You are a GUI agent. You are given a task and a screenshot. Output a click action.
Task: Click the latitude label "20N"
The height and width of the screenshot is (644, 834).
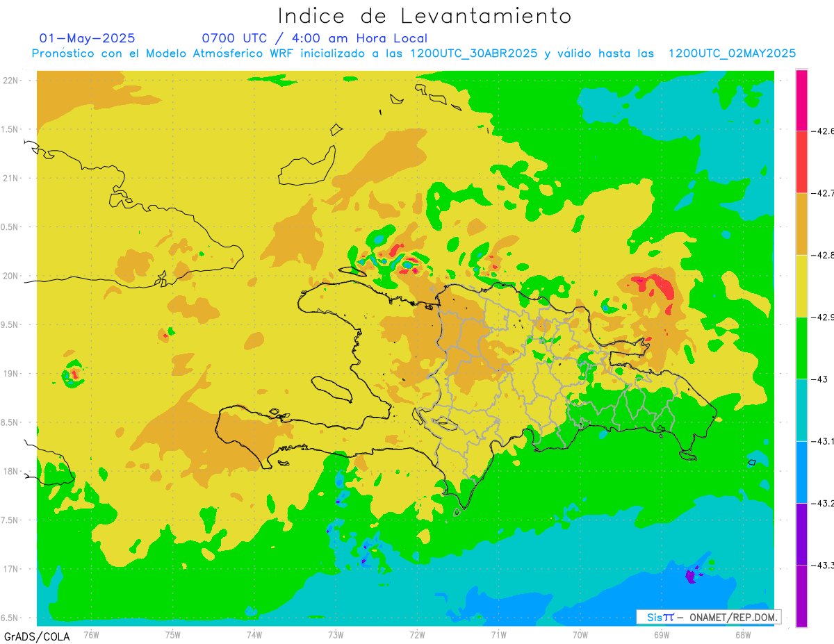click(x=12, y=276)
